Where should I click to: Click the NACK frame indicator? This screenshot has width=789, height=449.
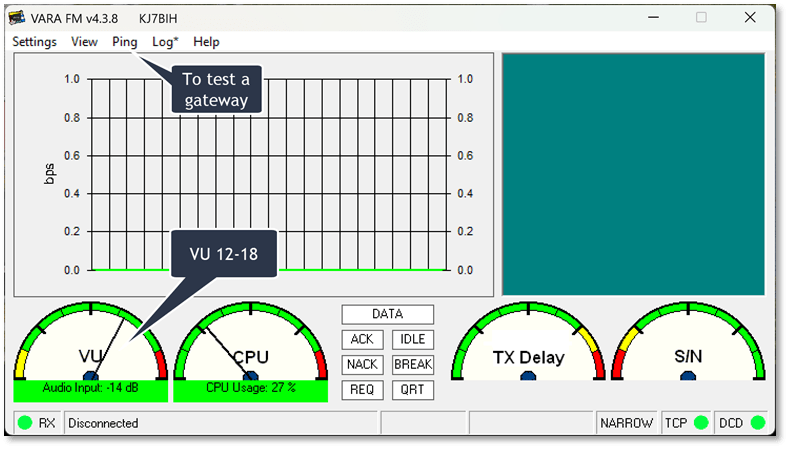362,365
